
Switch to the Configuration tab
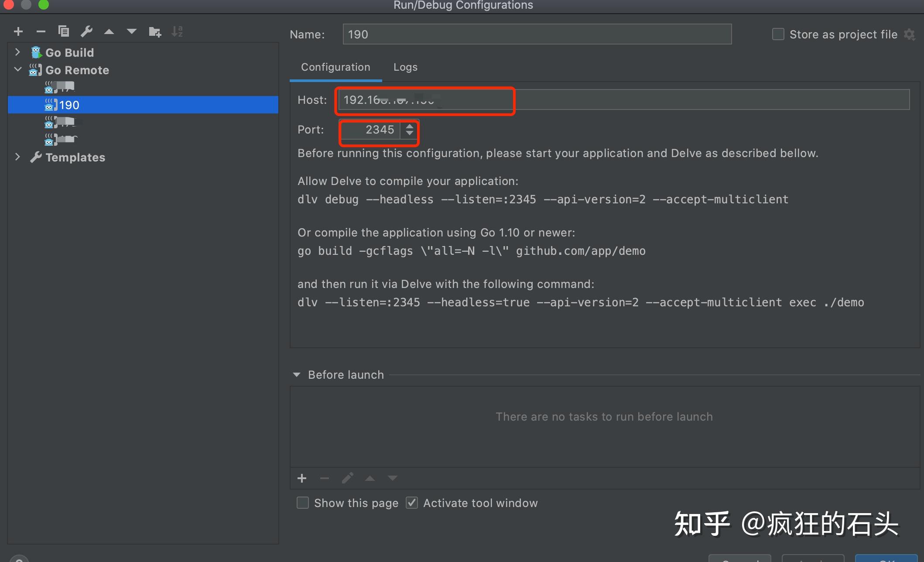click(x=335, y=67)
